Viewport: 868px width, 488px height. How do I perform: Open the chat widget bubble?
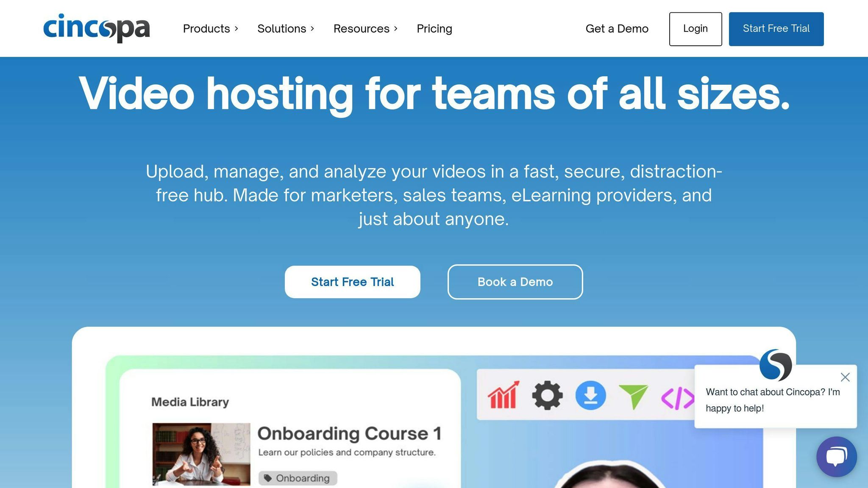click(x=837, y=457)
